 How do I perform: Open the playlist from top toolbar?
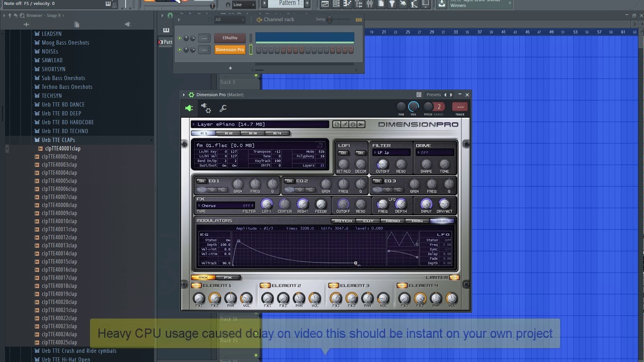325,4
